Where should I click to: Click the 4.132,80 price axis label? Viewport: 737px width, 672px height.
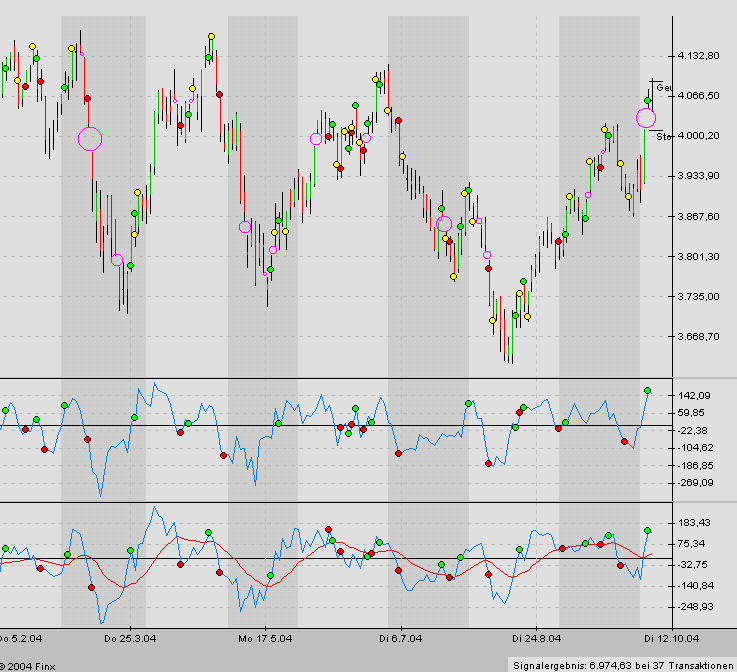[x=697, y=56]
